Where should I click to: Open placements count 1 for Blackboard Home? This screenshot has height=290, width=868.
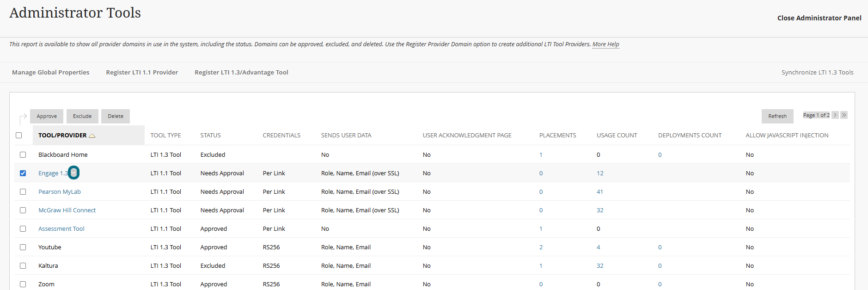pyautogui.click(x=541, y=154)
